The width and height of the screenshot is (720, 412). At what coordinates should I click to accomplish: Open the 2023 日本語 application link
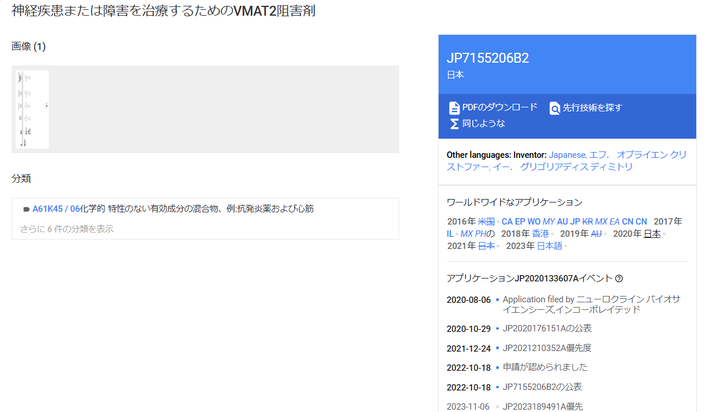click(550, 246)
